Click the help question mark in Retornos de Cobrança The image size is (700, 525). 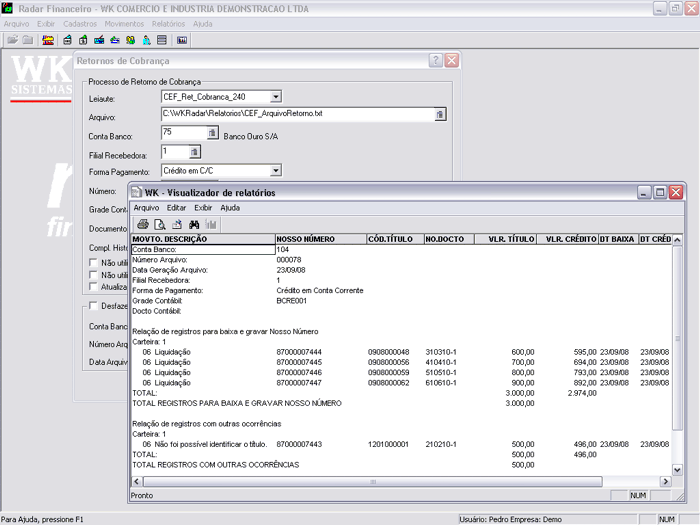(436, 61)
